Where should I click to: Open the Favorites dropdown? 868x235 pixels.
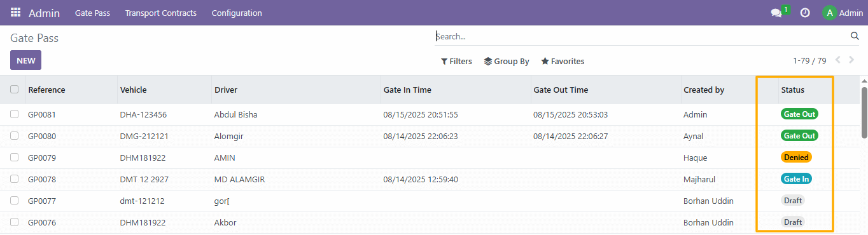tap(563, 62)
